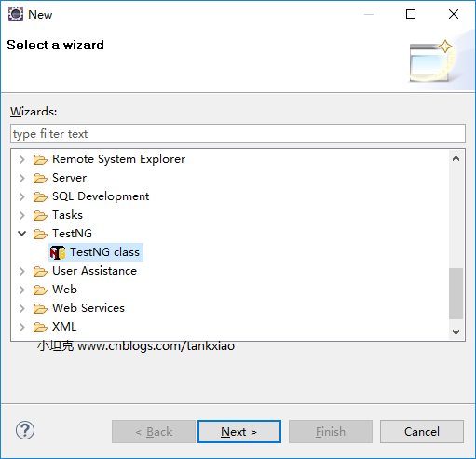476x459 pixels.
Task: Select the Web Services label
Action: (x=88, y=308)
